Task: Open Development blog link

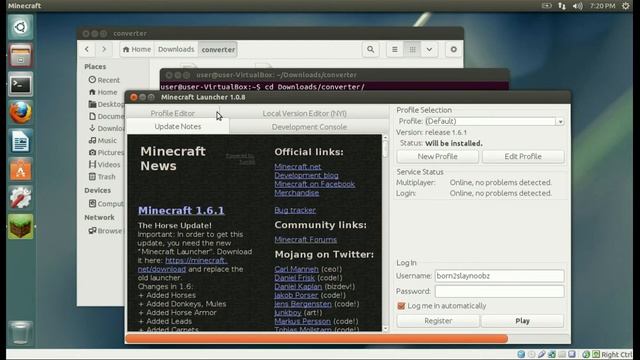Action: [306, 175]
